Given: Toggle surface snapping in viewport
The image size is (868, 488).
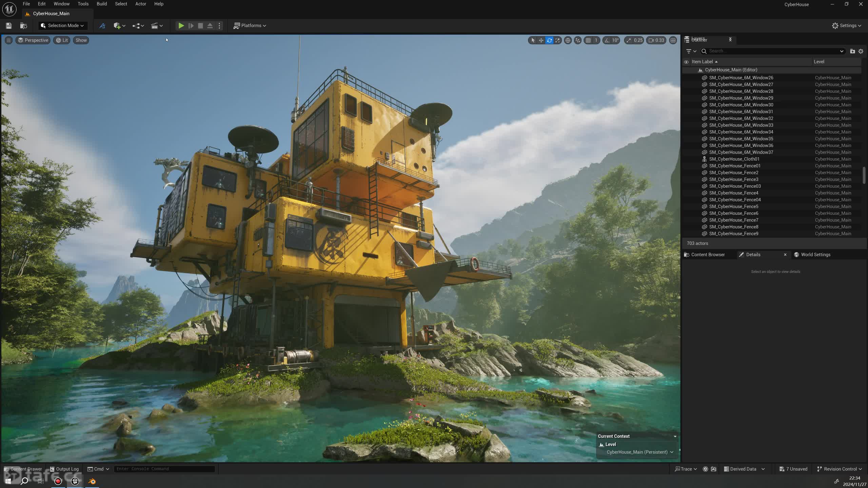Looking at the screenshot, I should point(578,40).
